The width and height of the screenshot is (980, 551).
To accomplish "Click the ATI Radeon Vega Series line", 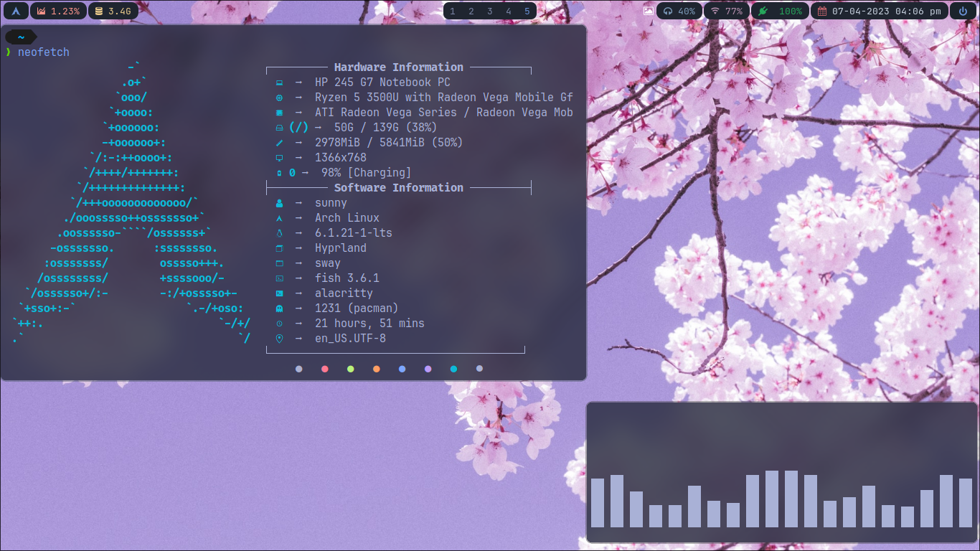I will click(x=444, y=113).
